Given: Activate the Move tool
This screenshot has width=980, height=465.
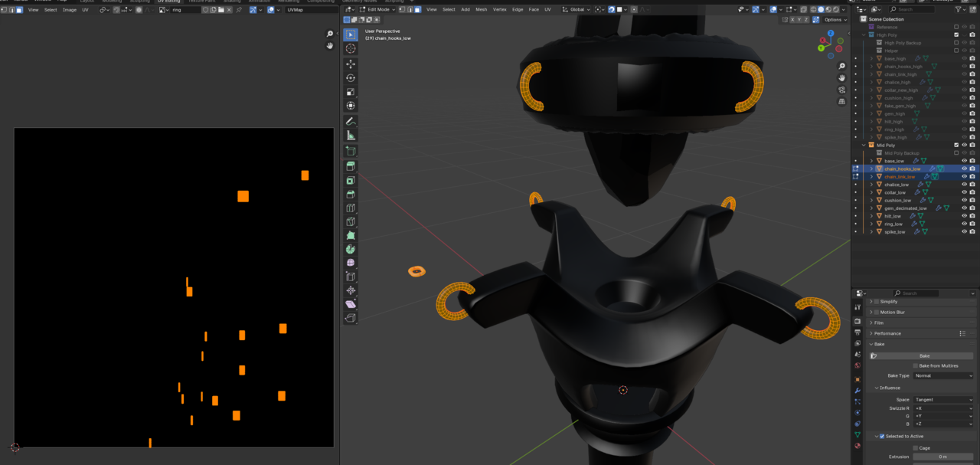Looking at the screenshot, I should tap(351, 64).
